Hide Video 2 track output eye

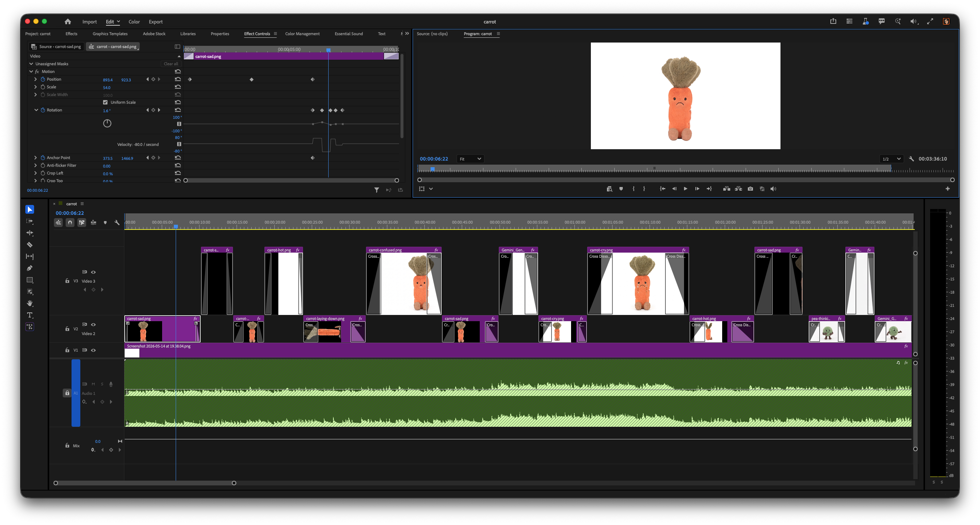pyautogui.click(x=93, y=325)
